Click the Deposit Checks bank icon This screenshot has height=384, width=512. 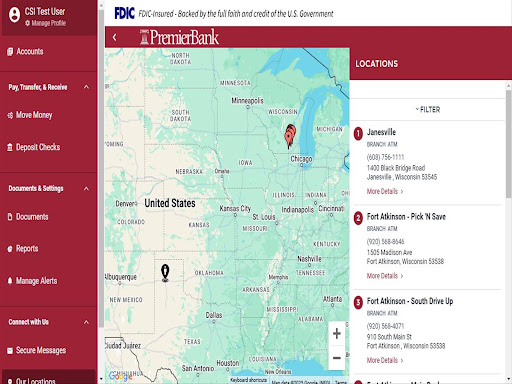pos(10,147)
